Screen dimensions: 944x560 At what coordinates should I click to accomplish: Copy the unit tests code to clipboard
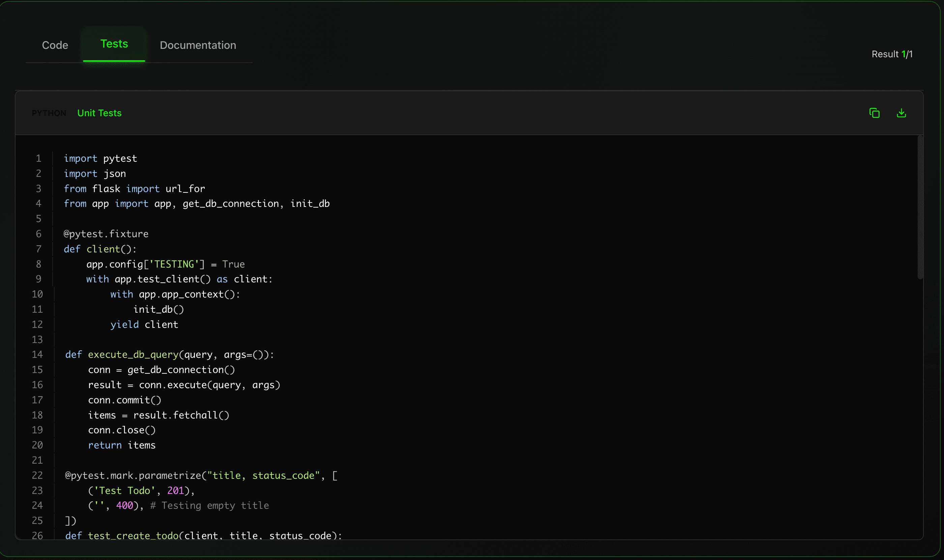[x=875, y=113]
